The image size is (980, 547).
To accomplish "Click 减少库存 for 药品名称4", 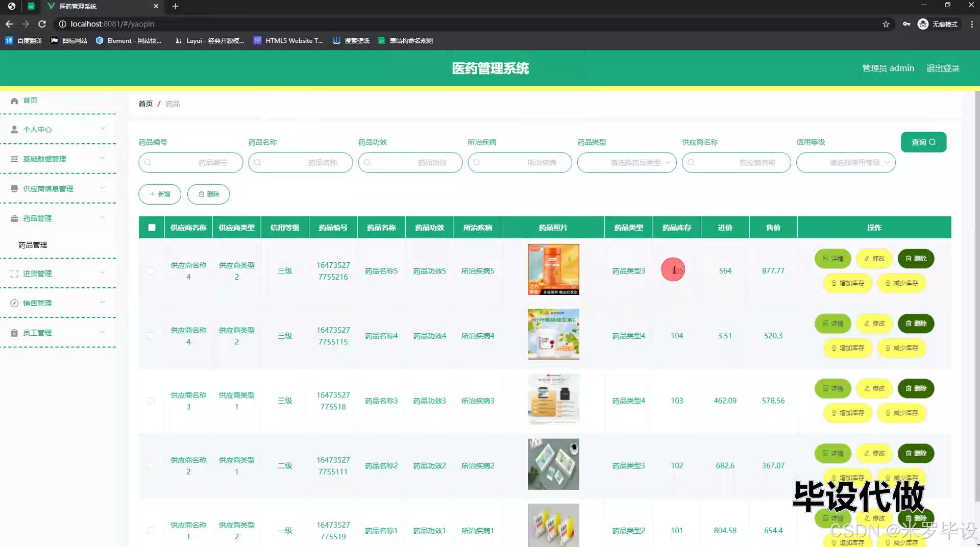I will point(901,348).
